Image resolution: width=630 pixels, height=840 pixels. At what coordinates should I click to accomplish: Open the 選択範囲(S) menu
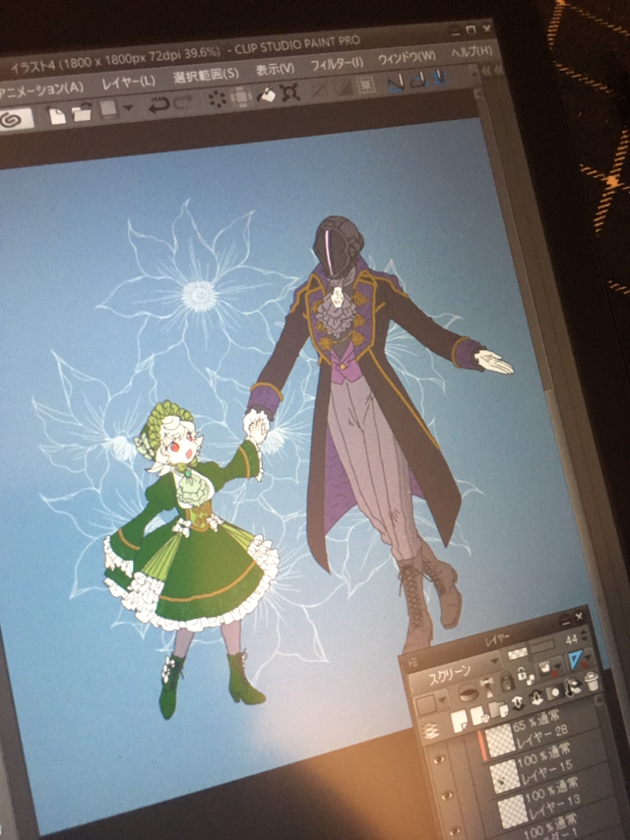(207, 75)
